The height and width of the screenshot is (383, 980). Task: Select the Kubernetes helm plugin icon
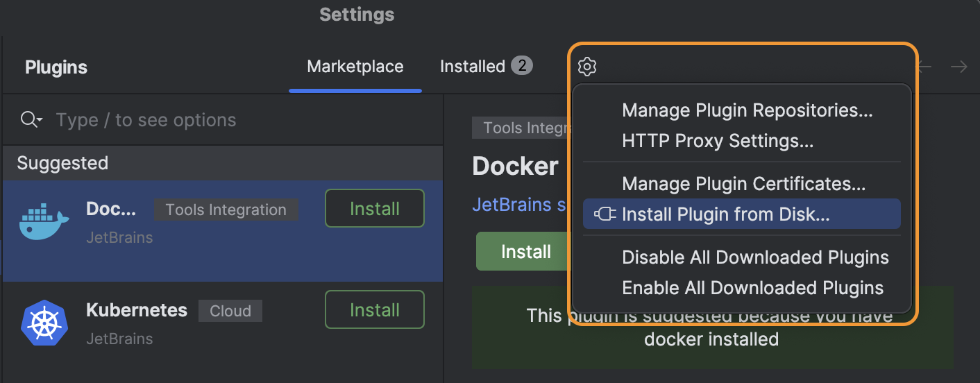pyautogui.click(x=44, y=323)
